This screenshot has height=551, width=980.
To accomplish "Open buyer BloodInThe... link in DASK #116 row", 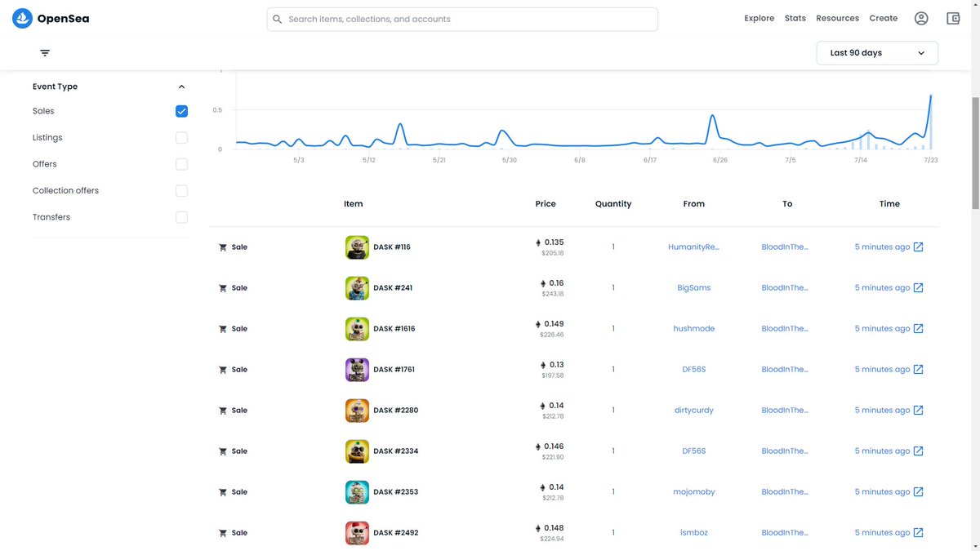I will pyautogui.click(x=785, y=247).
